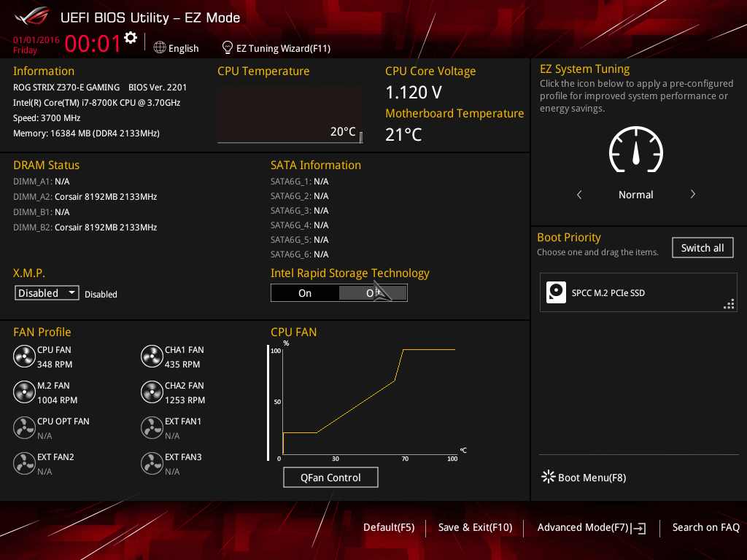Image resolution: width=747 pixels, height=560 pixels.
Task: Click the SPCC M.2 PCIe SSD drive icon
Action: (x=556, y=292)
